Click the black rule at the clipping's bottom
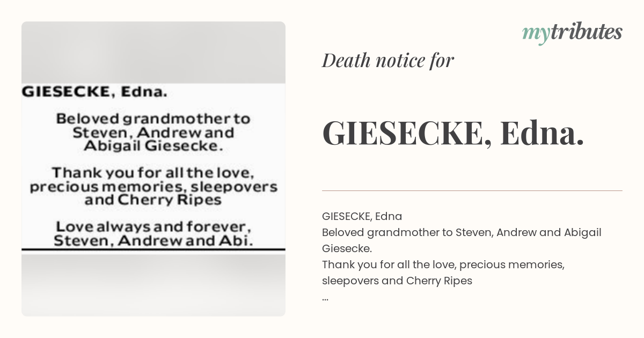 153,250
